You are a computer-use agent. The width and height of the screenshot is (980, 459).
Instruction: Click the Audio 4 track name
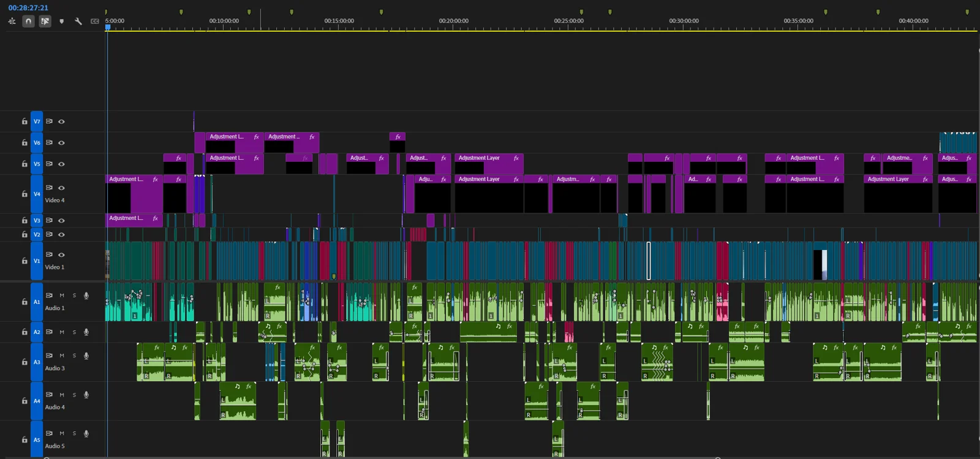pos(55,407)
